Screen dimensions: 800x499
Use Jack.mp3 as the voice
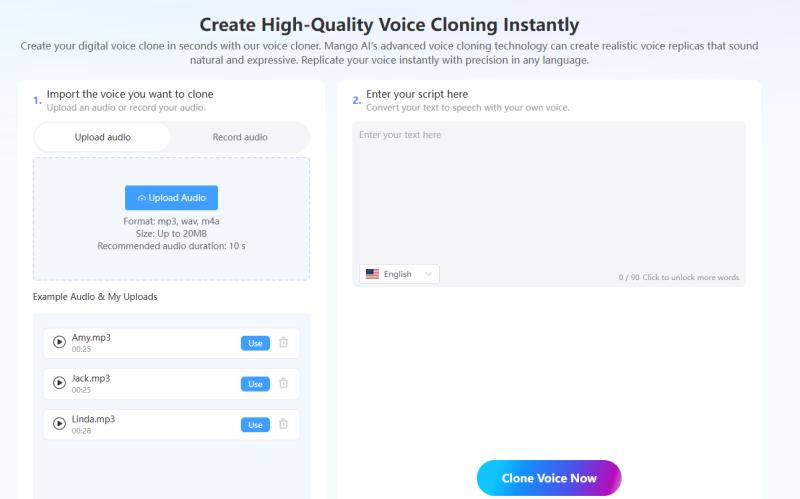(x=255, y=384)
